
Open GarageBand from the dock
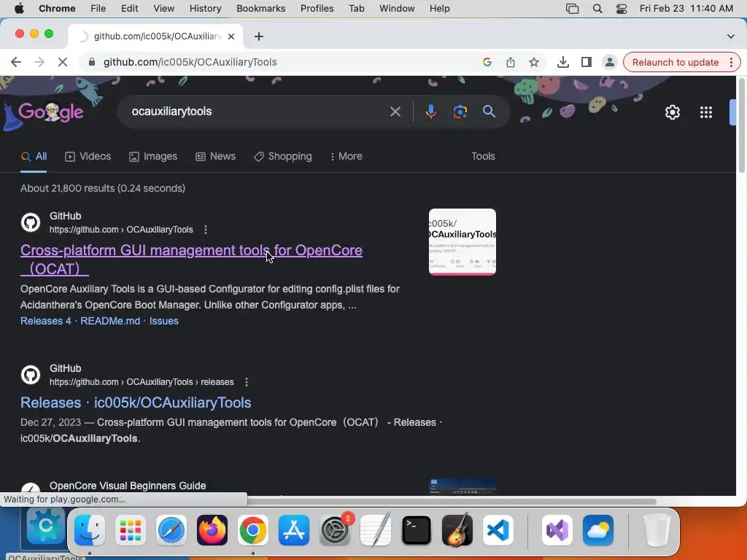tap(457, 530)
